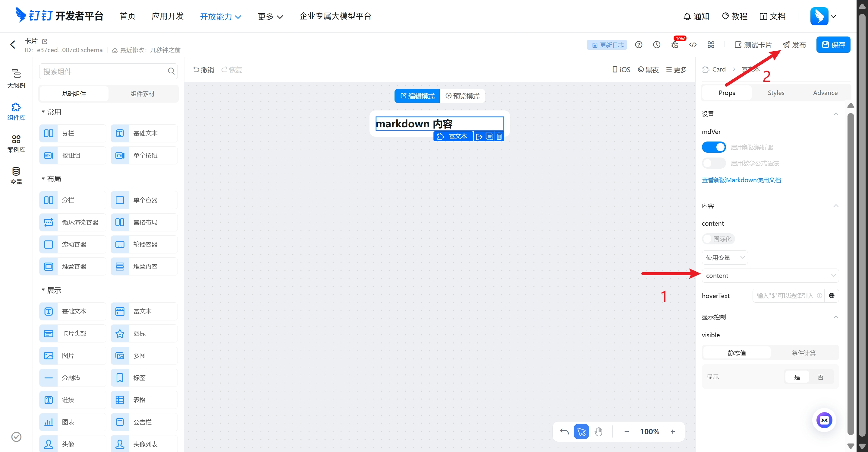Toggle the 启用新版解析器 switch
Viewport: 868px width, 452px height.
[x=714, y=148]
